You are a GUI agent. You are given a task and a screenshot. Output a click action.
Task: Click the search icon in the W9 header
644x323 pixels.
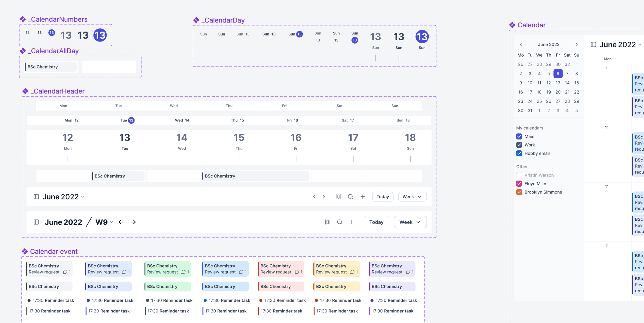coord(340,222)
